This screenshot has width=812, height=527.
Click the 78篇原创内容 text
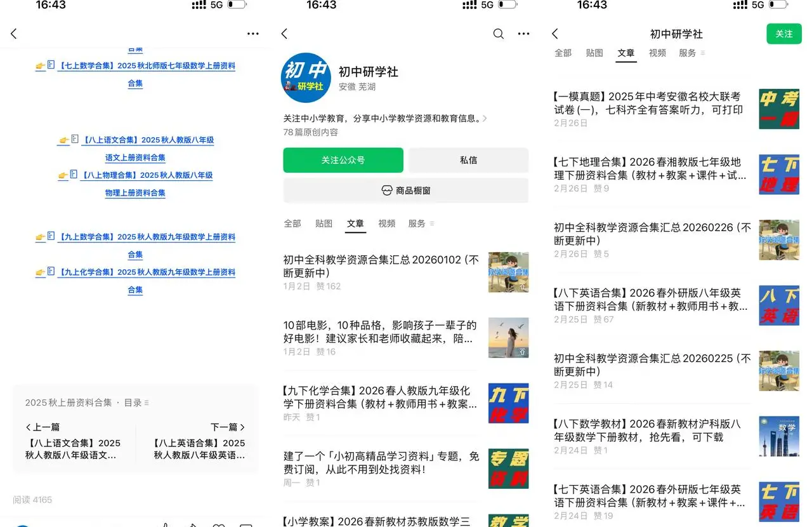pyautogui.click(x=311, y=132)
